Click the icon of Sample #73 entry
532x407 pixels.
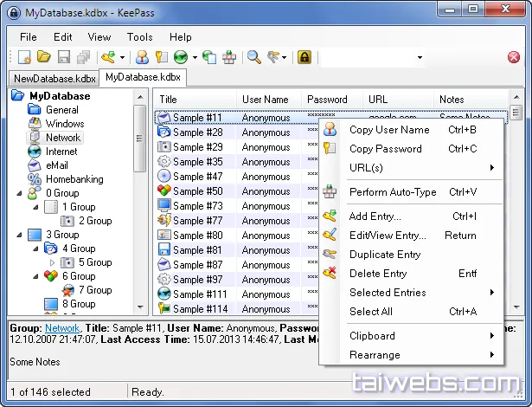163,205
